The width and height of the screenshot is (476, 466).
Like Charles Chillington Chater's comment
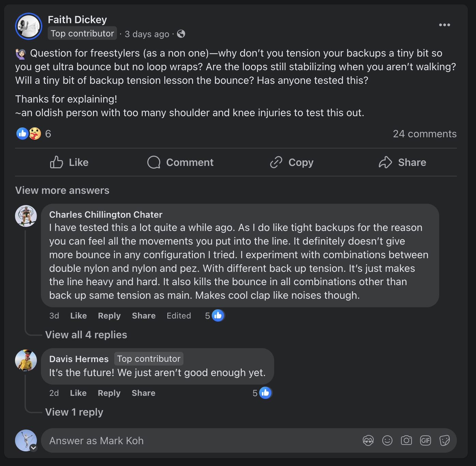pos(78,316)
